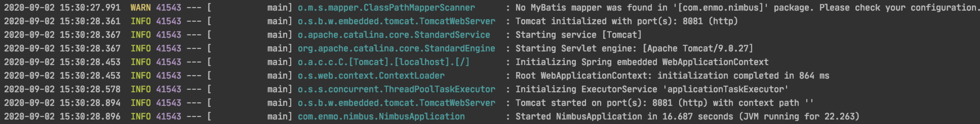Screen dimensions: 980x124
Task: Select the 'No MyBatis mapper was found' warning message
Action: pyautogui.click(x=746, y=8)
